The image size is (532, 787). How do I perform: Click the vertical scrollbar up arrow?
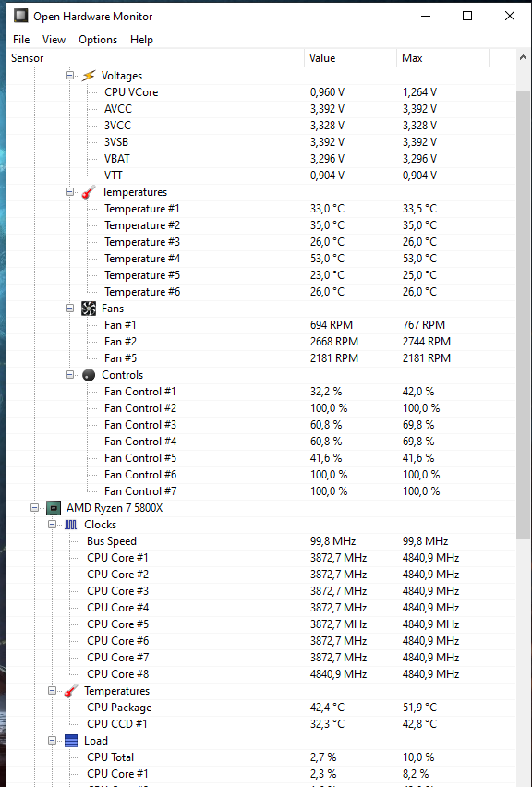[x=523, y=58]
